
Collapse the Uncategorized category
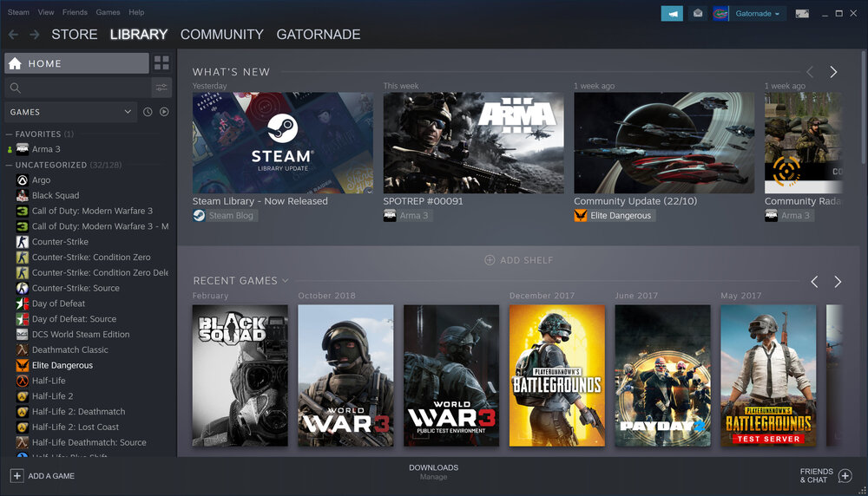point(9,165)
